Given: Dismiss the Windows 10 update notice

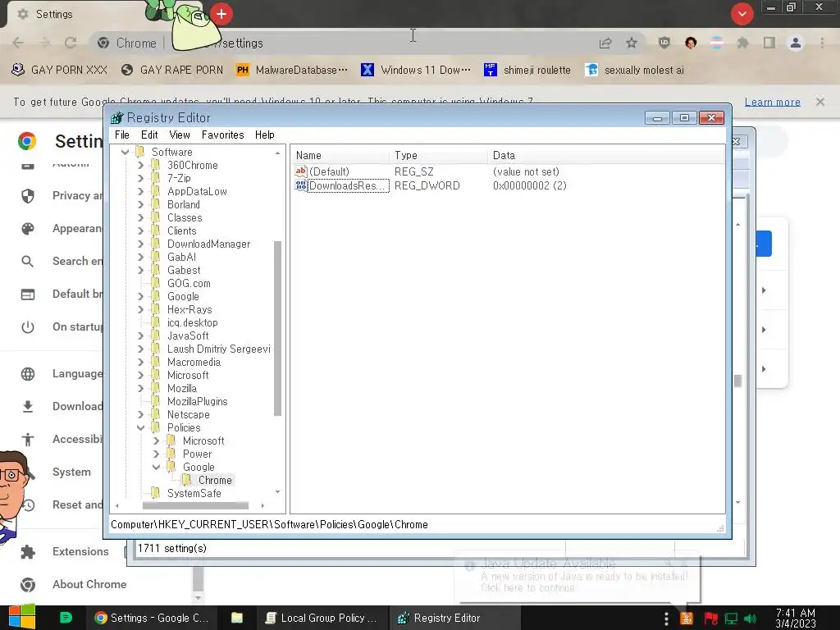Looking at the screenshot, I should (x=820, y=102).
